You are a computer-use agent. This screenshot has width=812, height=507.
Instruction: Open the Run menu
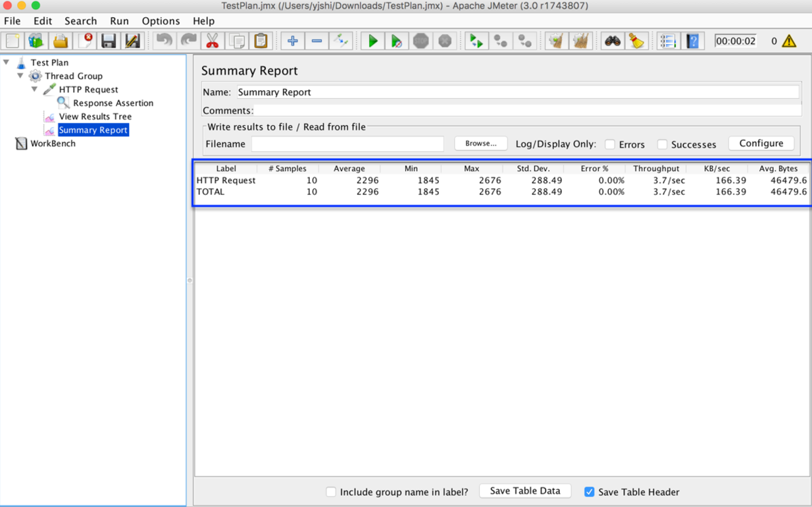(x=119, y=21)
